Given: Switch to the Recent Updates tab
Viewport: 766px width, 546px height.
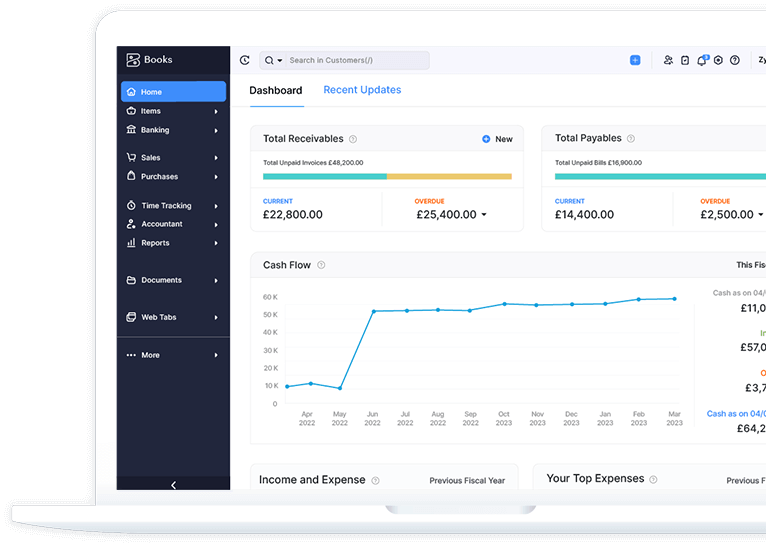Looking at the screenshot, I should pos(362,90).
